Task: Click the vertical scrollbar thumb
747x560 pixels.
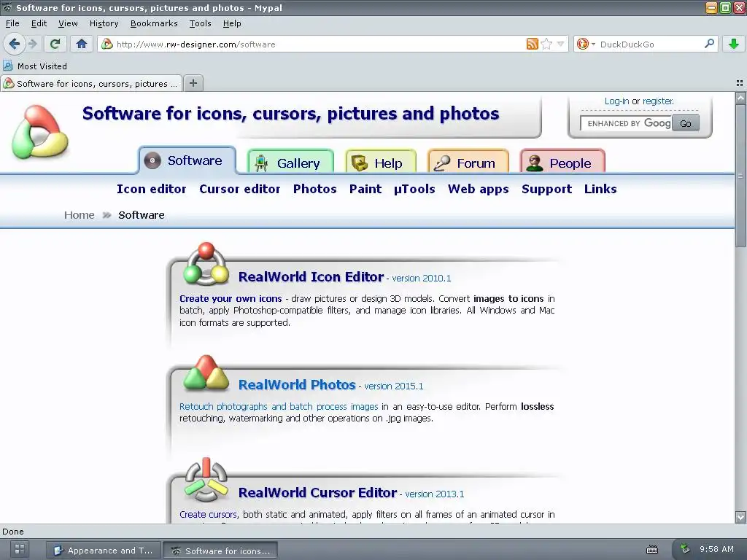Action: coord(740,175)
